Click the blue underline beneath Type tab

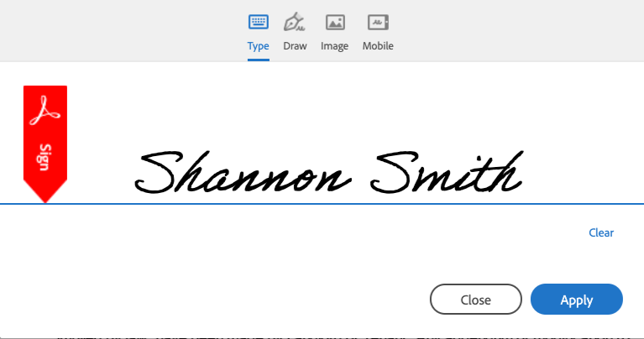click(259, 60)
